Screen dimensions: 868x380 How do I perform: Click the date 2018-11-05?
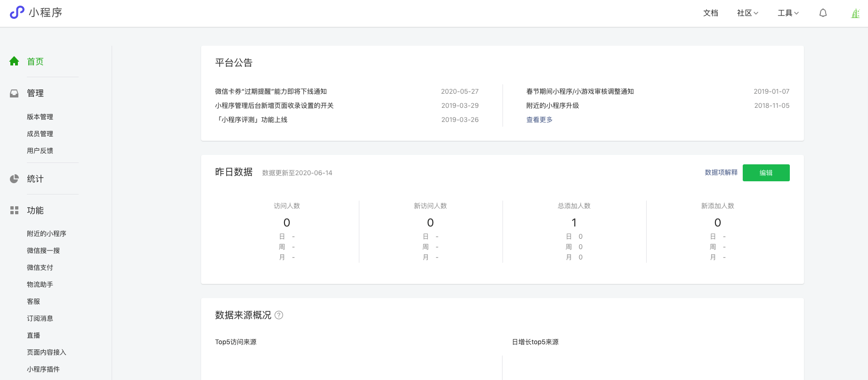(772, 105)
